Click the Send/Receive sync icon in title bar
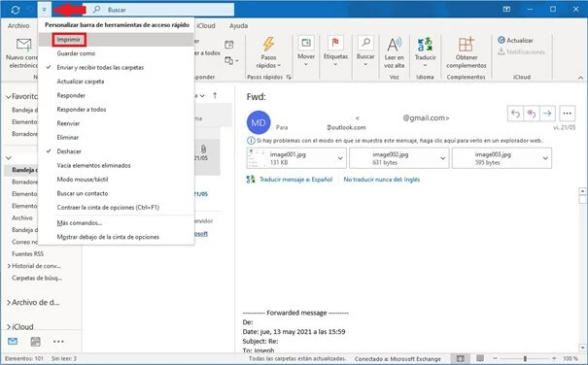The width and height of the screenshot is (588, 365). click(x=16, y=10)
